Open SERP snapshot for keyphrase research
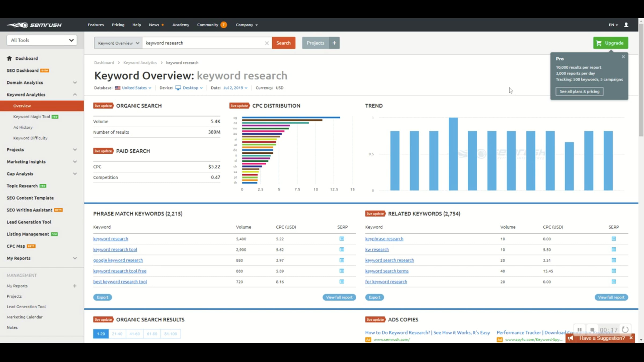 [614, 239]
